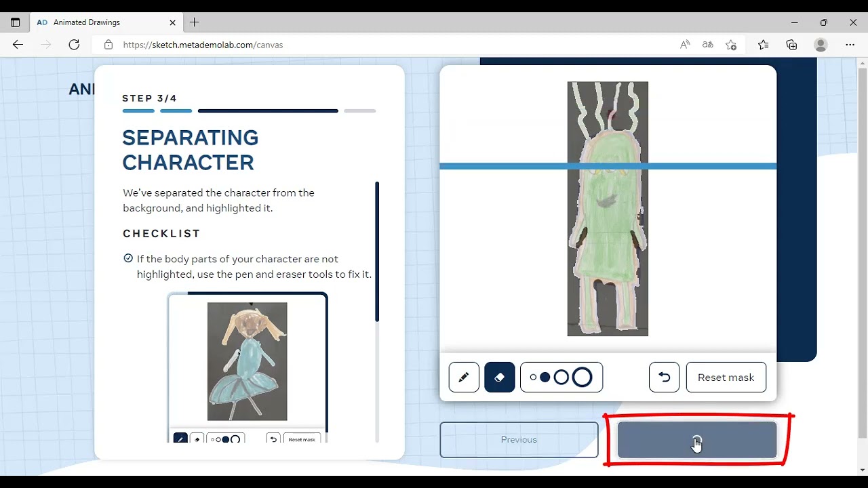The height and width of the screenshot is (488, 868).
Task: Click the 'CHECKLIST' heading
Action: point(161,233)
